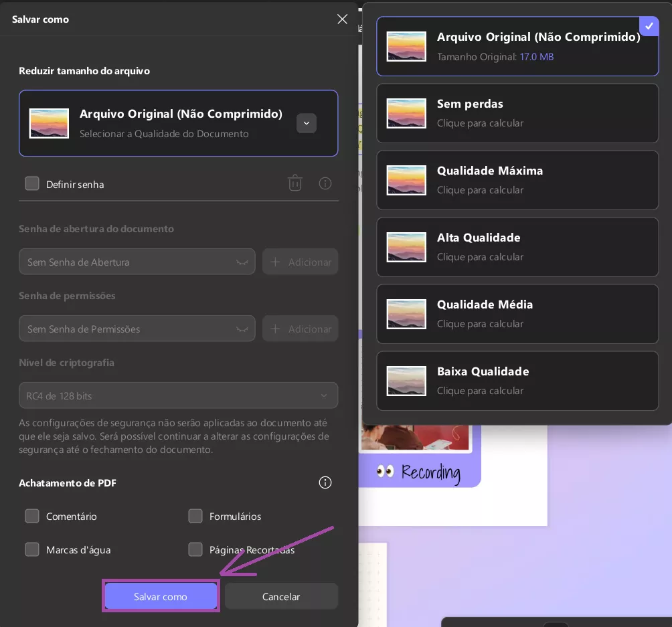This screenshot has height=627, width=672.
Task: Click 'Clique para calcular' under Qualidade Média
Action: [480, 324]
